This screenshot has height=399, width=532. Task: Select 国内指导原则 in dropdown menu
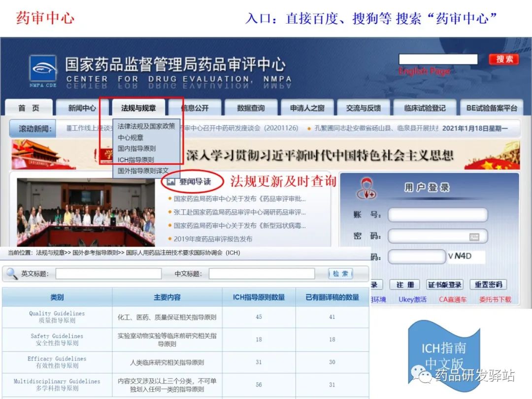(x=137, y=148)
